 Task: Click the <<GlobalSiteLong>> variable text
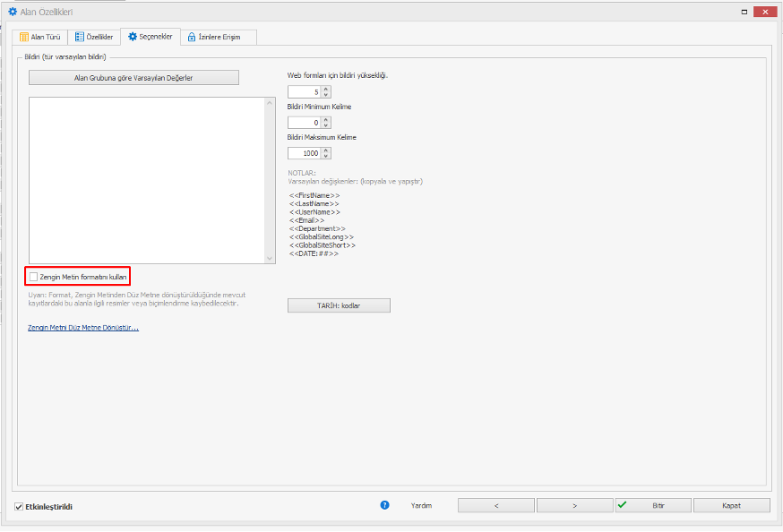(322, 237)
